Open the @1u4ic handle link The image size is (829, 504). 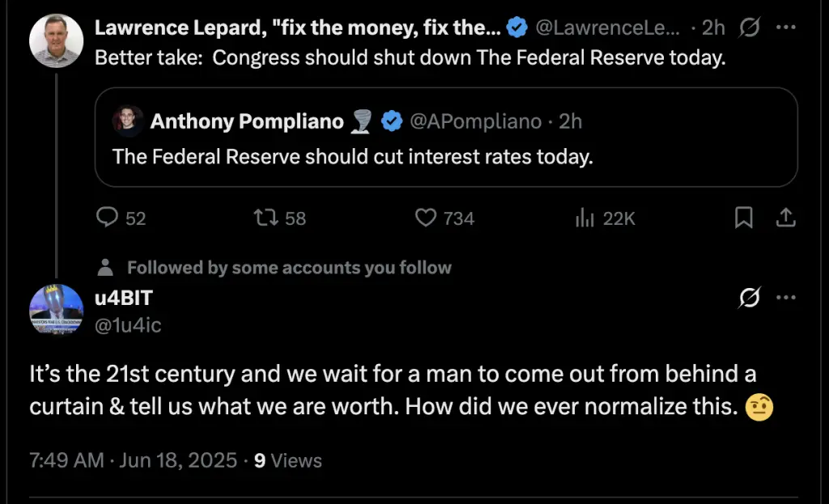point(128,325)
